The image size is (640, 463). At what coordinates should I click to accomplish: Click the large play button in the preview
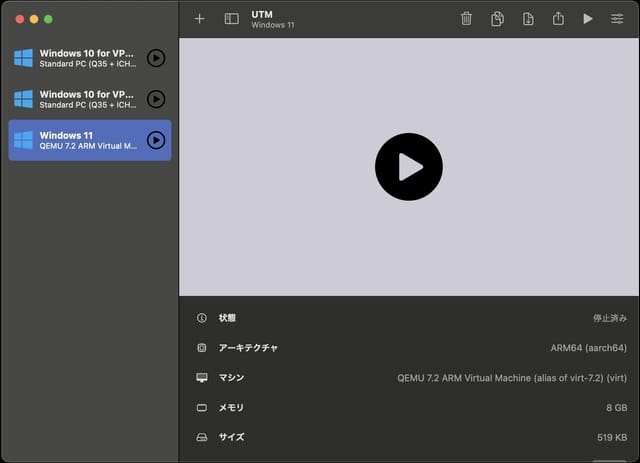click(x=408, y=167)
